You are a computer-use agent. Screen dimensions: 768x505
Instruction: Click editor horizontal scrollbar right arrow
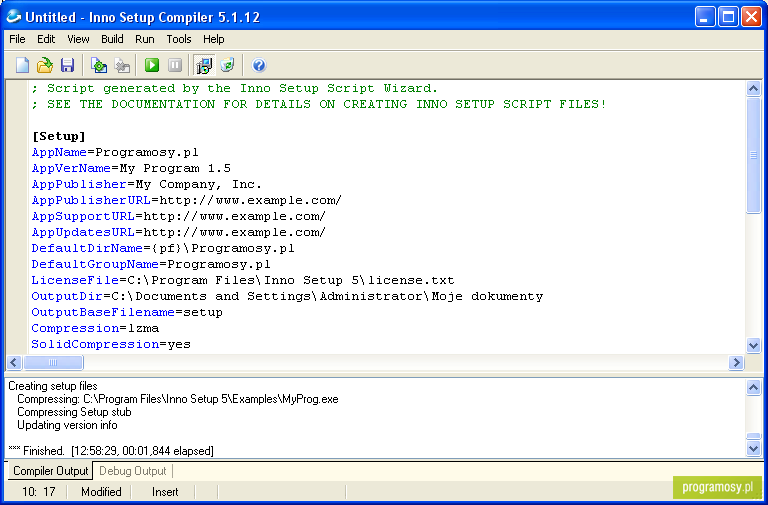click(736, 362)
